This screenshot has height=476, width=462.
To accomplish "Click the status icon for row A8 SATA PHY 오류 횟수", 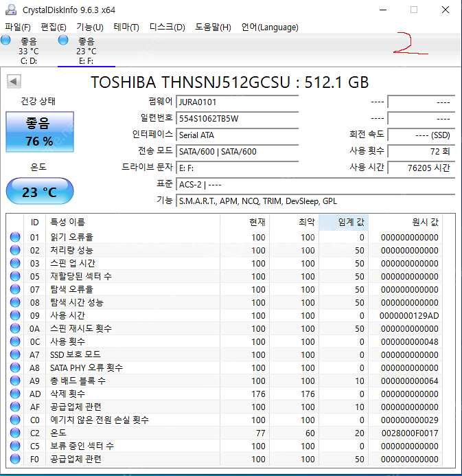I will point(15,367).
